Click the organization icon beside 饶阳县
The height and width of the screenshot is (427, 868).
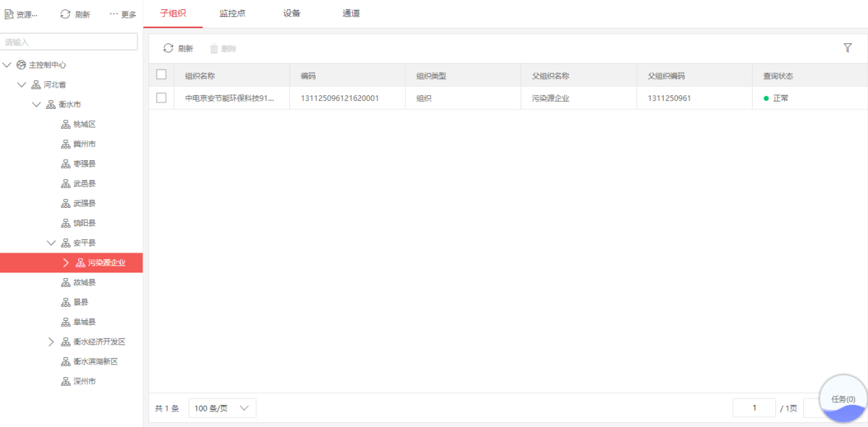click(66, 223)
